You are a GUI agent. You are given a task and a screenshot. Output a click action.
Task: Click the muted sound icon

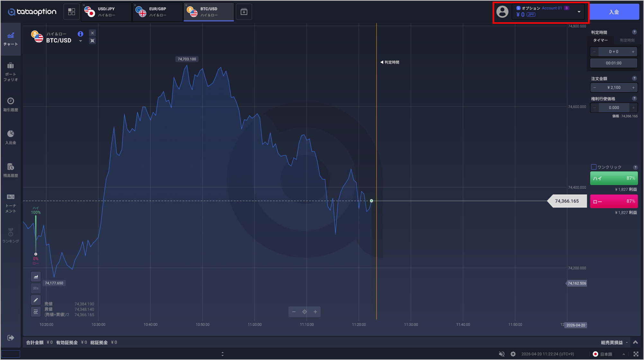coord(501,354)
